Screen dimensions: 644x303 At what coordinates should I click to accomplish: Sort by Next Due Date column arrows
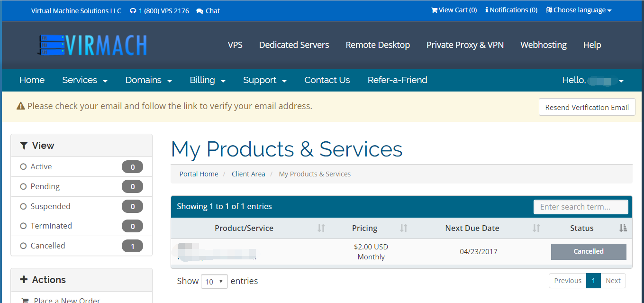[536, 228]
